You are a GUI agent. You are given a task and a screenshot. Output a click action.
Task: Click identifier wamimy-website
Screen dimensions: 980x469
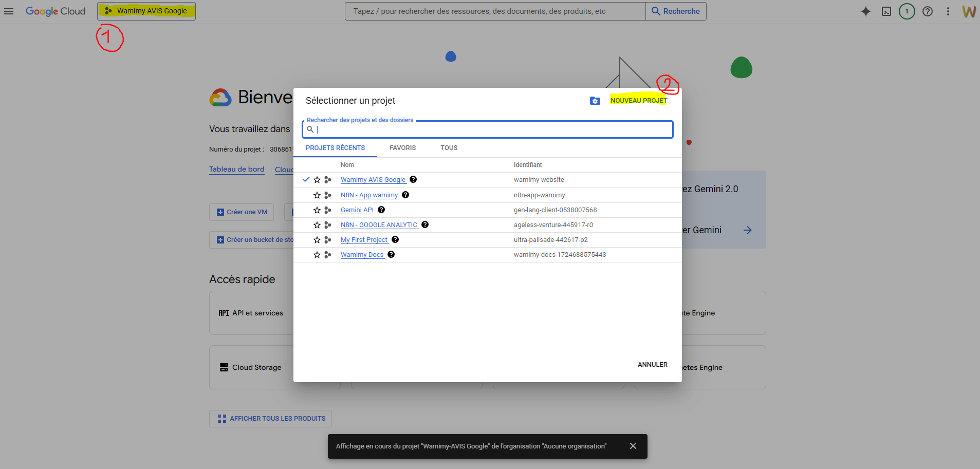tap(539, 180)
